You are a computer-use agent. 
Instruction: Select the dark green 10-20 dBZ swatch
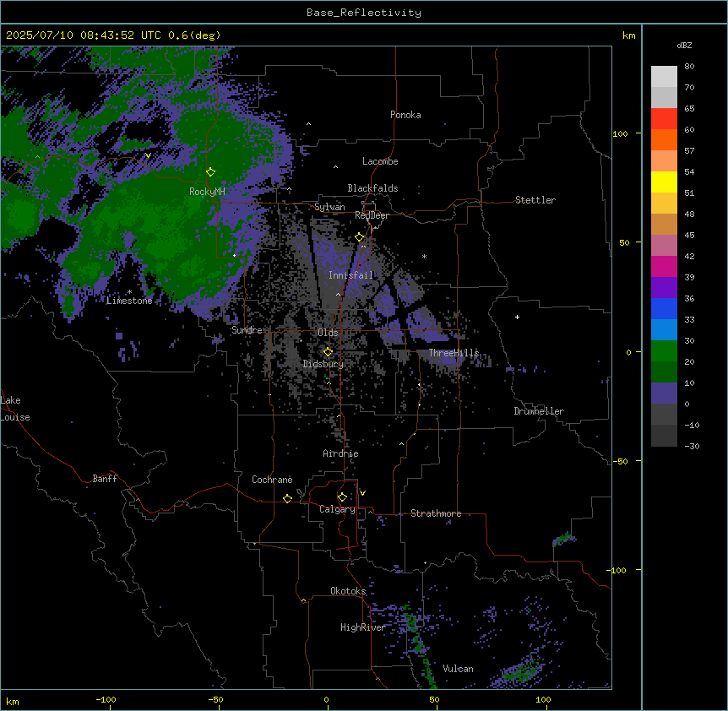[x=664, y=372]
